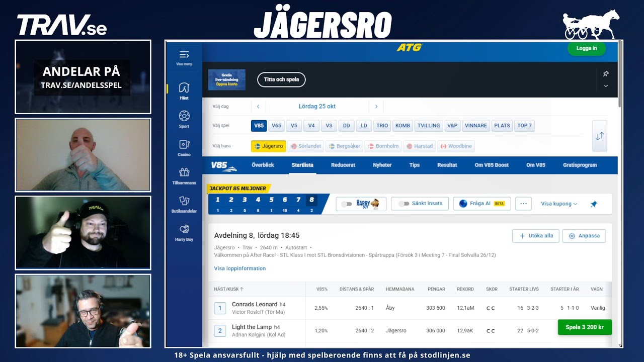This screenshot has height=362, width=644.
Task: Select the V85 game type
Action: click(x=259, y=126)
